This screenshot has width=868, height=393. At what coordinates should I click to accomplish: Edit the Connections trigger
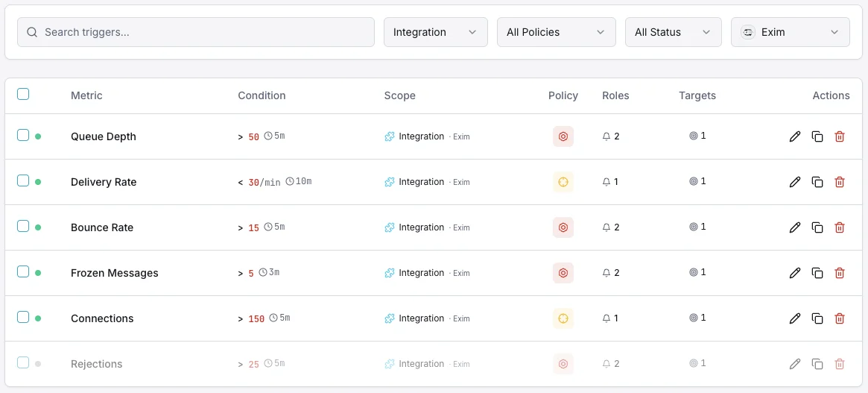pyautogui.click(x=795, y=318)
